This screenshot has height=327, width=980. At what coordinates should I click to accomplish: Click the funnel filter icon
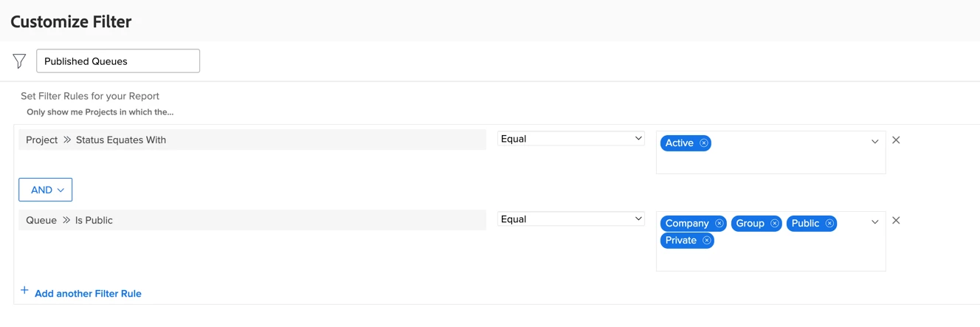pos(19,61)
